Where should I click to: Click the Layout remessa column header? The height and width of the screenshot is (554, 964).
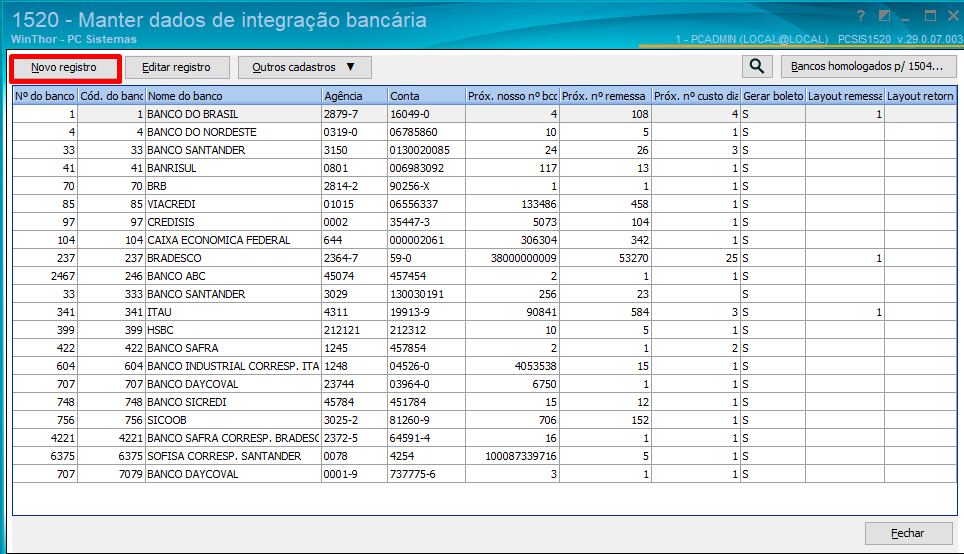click(845, 96)
